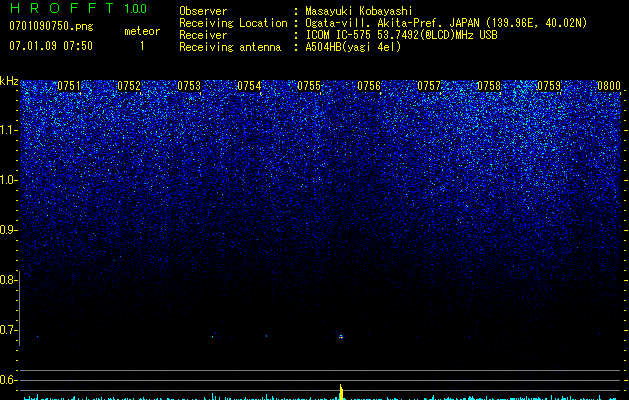Click the 0.7 kHz axis label

coord(9,330)
